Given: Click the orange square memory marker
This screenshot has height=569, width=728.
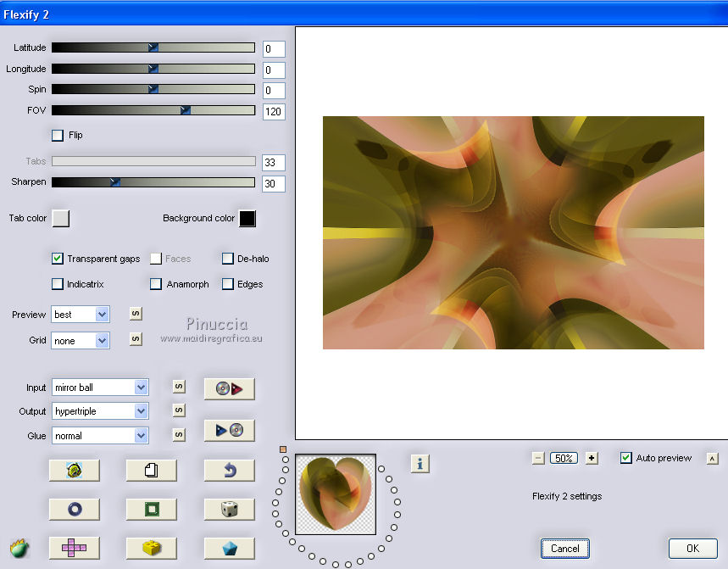Looking at the screenshot, I should click(283, 449).
